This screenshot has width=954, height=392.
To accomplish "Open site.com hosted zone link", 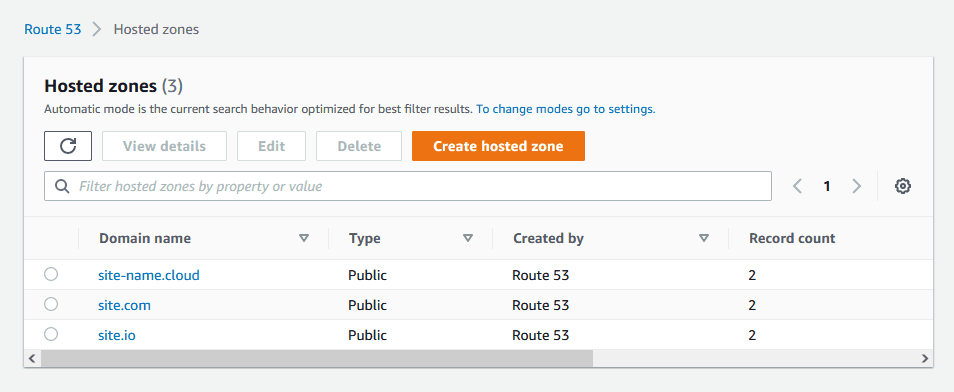I will pyautogui.click(x=124, y=306).
